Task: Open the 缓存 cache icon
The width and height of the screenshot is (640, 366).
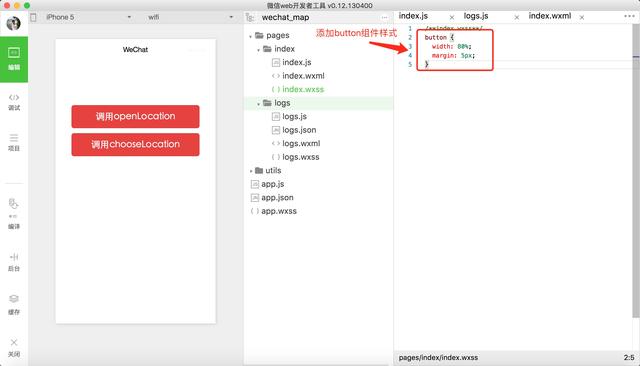Action: coord(14,305)
